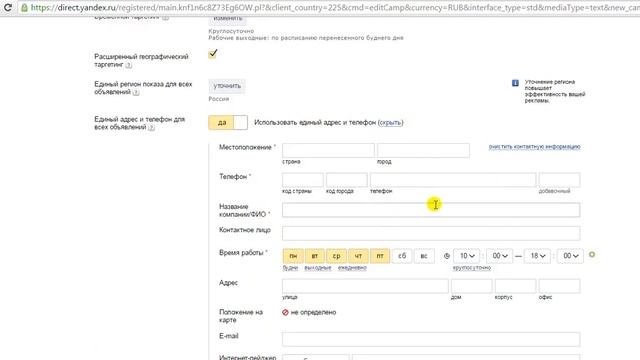Open help icon next to Расширенный географический таргетинг
This screenshot has height=360, width=640.
point(129,65)
